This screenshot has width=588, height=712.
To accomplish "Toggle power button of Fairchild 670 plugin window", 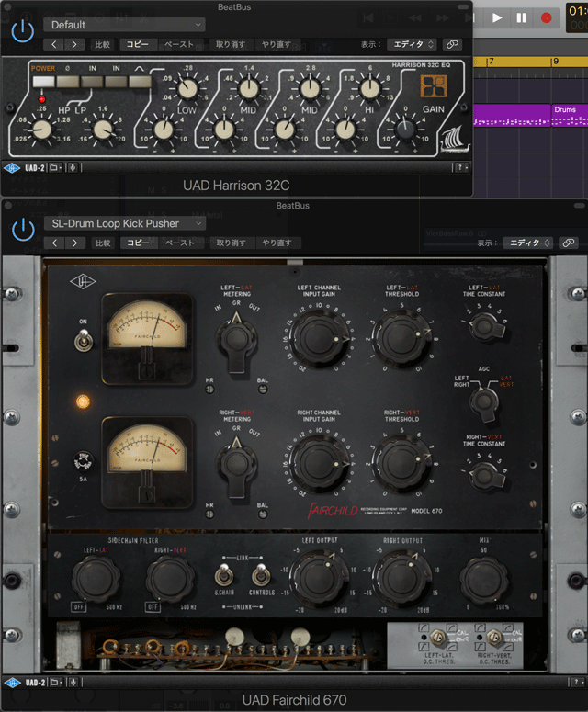I will tap(23, 230).
